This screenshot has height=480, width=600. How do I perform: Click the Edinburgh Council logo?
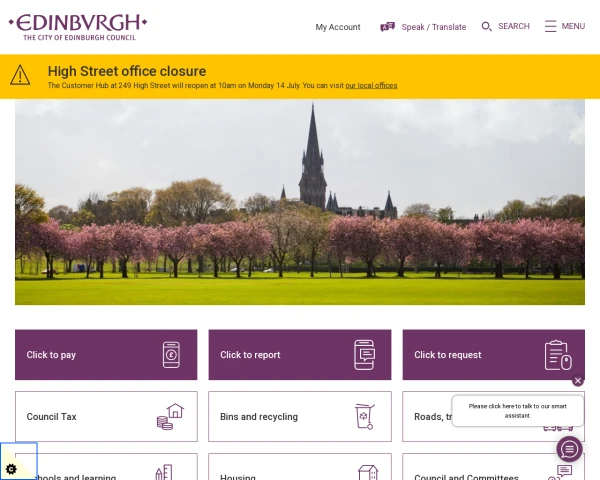(78, 27)
